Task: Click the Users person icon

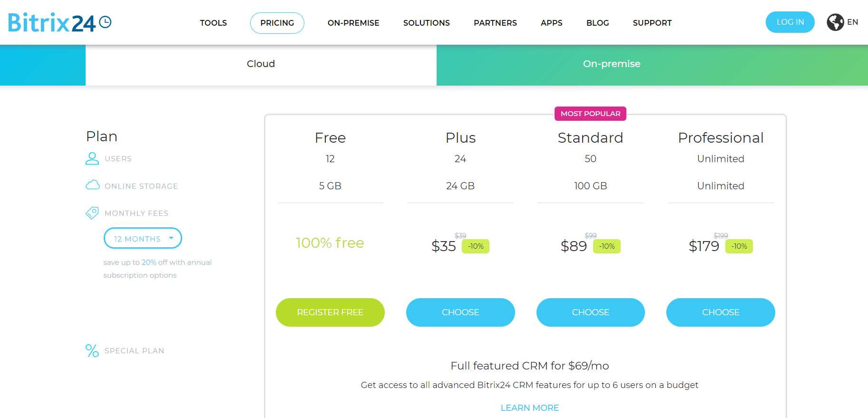Action: click(92, 158)
